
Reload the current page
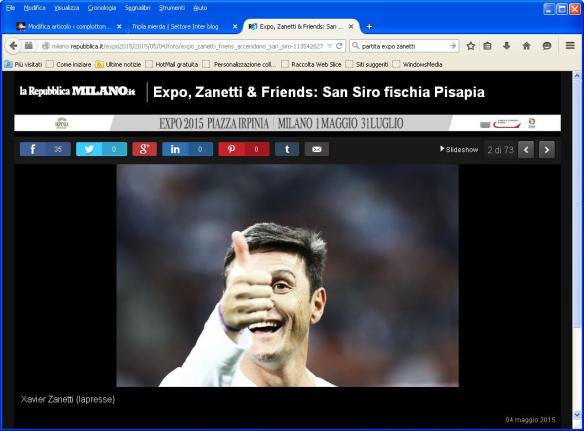click(339, 46)
